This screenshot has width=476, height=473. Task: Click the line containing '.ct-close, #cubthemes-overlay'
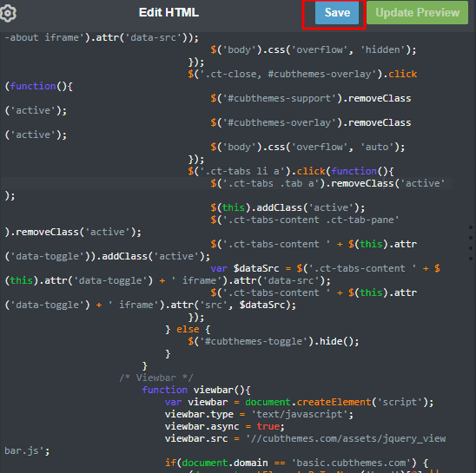[302, 74]
